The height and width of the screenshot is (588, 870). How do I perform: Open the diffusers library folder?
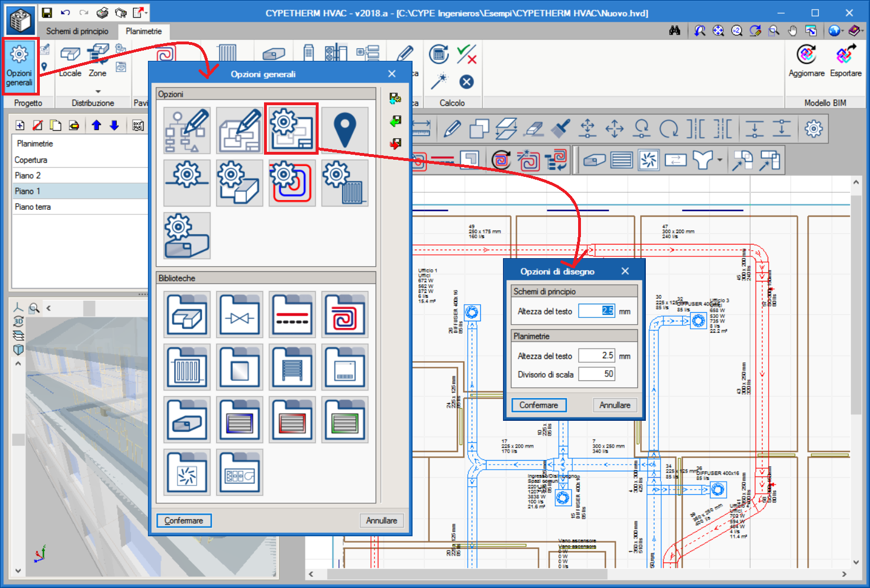point(187,472)
